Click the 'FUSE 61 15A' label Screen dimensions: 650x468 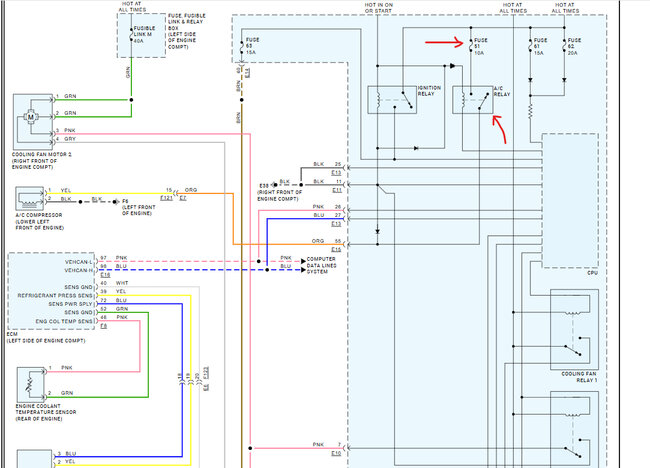[x=540, y=46]
